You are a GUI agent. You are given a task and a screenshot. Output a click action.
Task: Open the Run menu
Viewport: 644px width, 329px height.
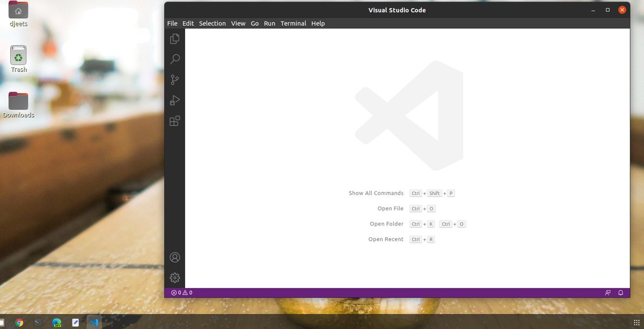269,24
